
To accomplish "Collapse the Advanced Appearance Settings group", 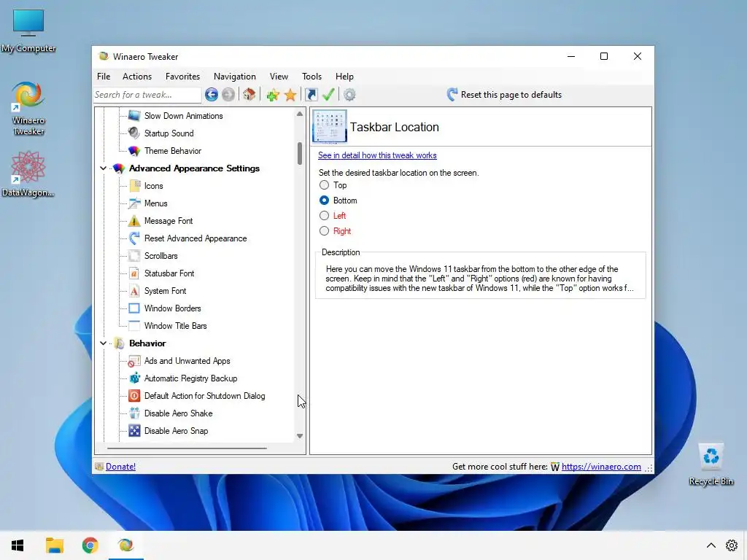I will pyautogui.click(x=103, y=168).
